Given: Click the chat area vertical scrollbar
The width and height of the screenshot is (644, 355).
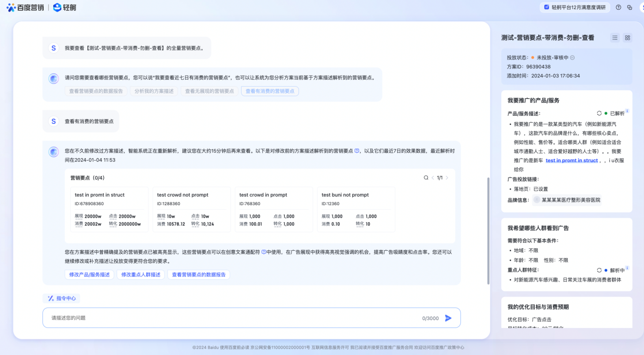Looking at the screenshot, I should pos(488,230).
